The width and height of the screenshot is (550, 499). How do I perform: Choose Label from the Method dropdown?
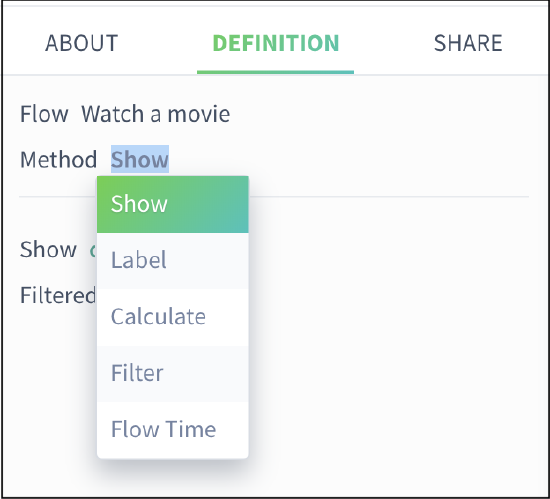tap(173, 261)
